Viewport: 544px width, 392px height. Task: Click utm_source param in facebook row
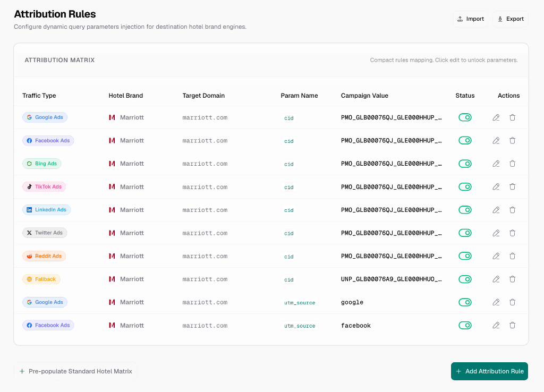pos(300,326)
